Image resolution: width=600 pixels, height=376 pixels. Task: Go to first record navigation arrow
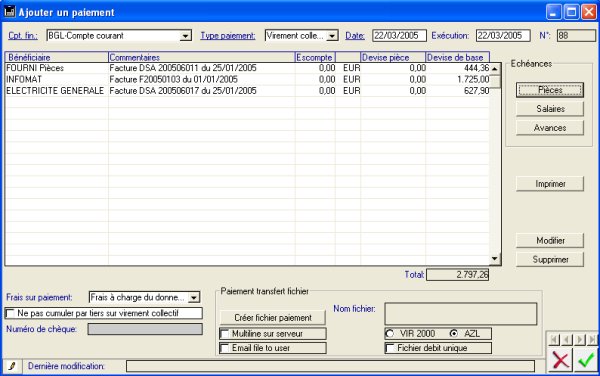tap(554, 339)
